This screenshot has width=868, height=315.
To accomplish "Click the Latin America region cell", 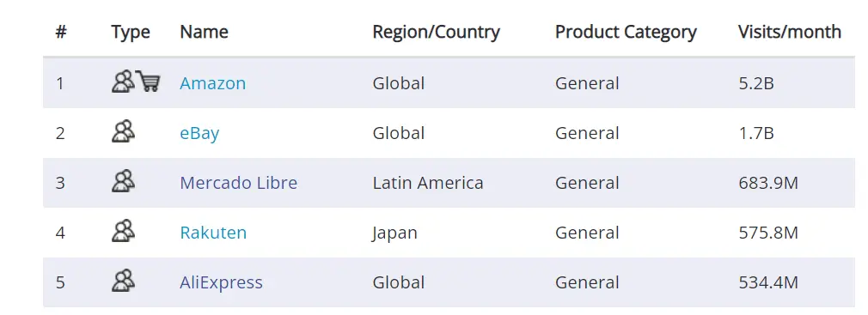I will pos(428,183).
